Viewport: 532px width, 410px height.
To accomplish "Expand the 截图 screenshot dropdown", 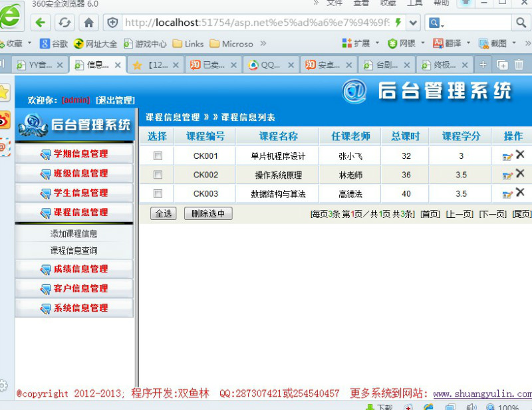I will pos(514,43).
